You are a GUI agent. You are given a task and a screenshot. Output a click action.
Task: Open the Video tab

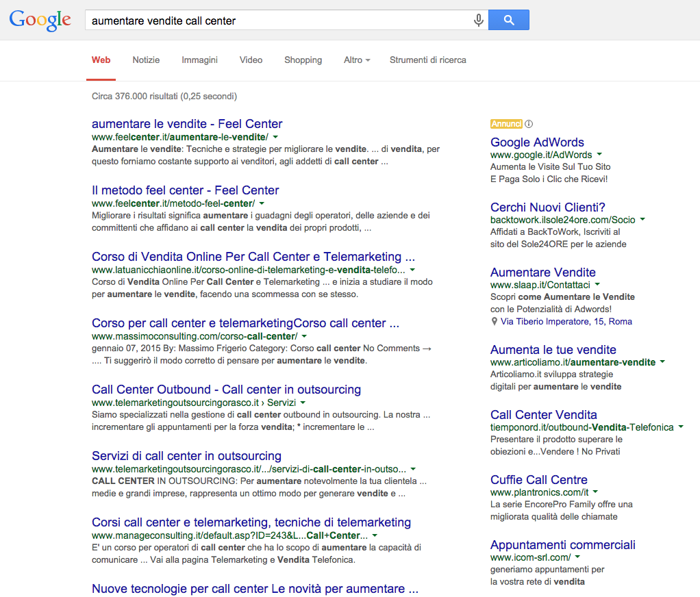251,60
